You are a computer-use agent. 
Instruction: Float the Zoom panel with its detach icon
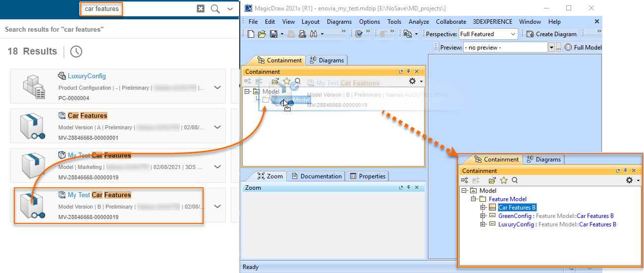click(401, 187)
